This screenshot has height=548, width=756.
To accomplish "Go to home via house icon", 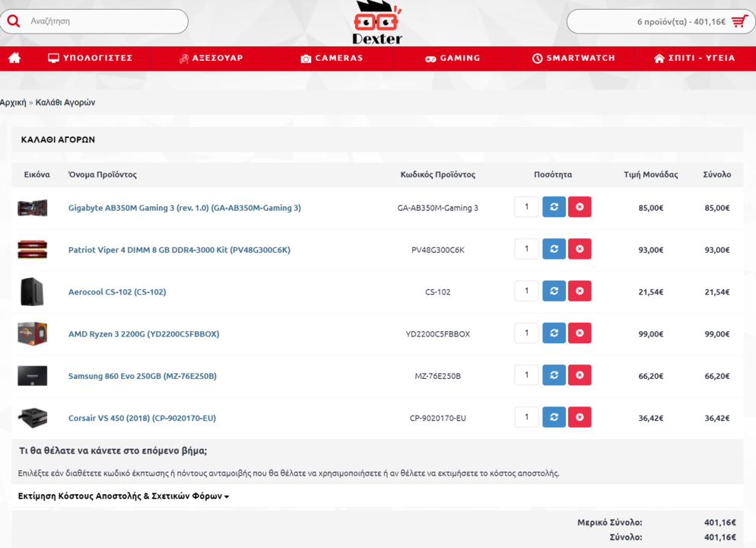I will [x=14, y=58].
